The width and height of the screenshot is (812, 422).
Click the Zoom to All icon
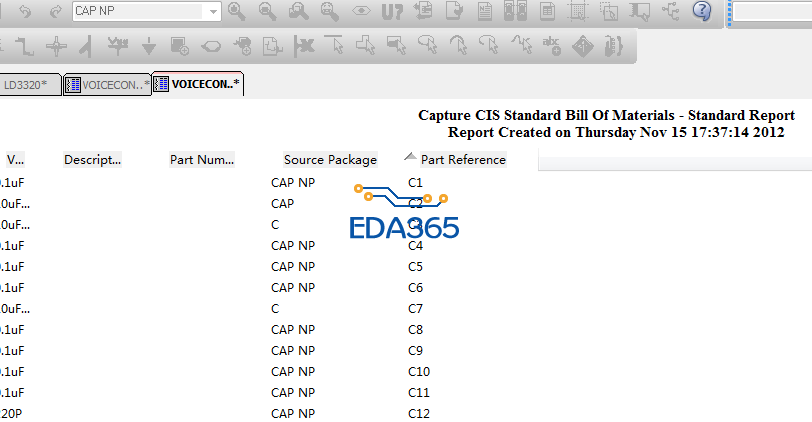[x=330, y=11]
